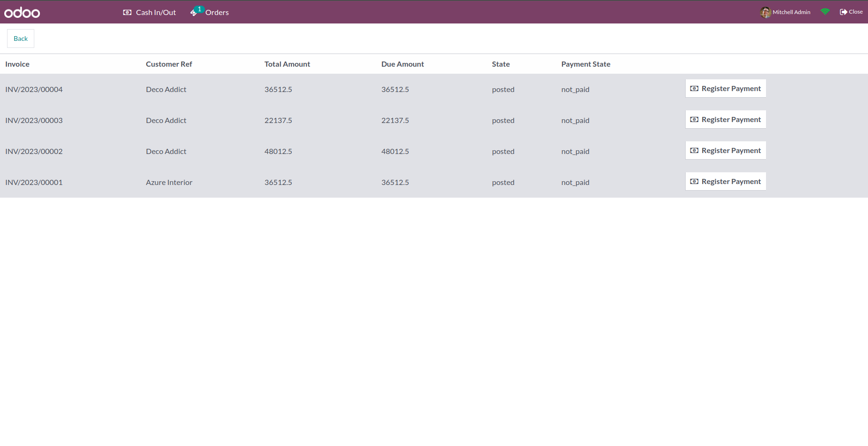Image resolution: width=868 pixels, height=446 pixels.
Task: Click the Payment State column header
Action: click(x=586, y=64)
